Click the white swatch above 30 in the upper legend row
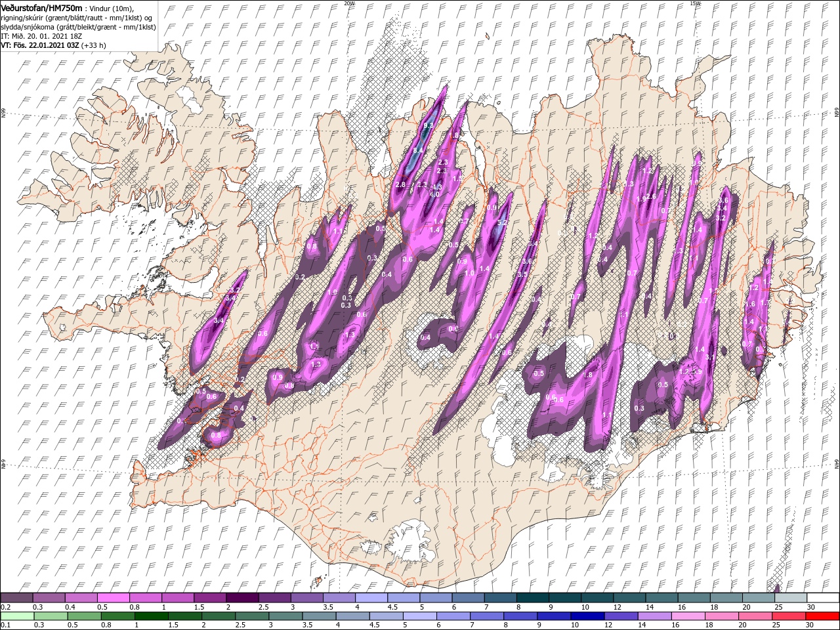Image resolution: width=840 pixels, height=630 pixels. pos(823,598)
